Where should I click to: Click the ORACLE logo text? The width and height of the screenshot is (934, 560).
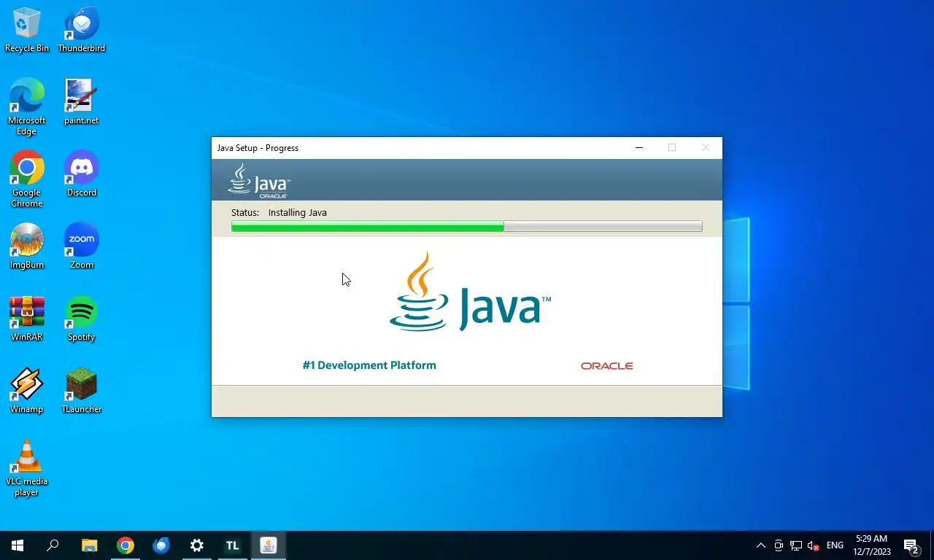607,366
